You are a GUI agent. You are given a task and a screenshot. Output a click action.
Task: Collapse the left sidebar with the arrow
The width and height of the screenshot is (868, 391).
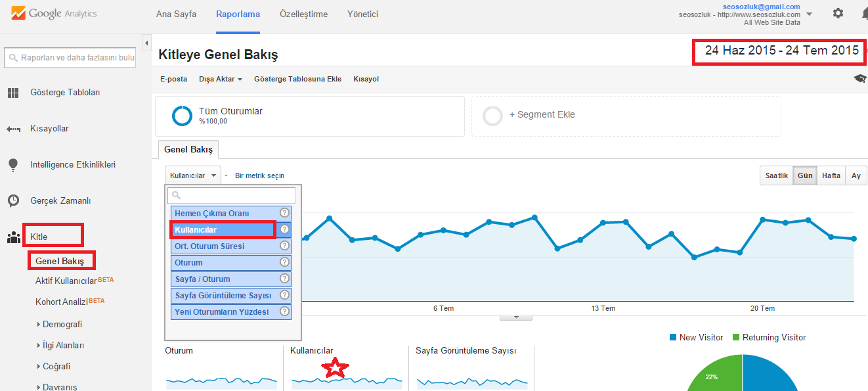click(146, 43)
